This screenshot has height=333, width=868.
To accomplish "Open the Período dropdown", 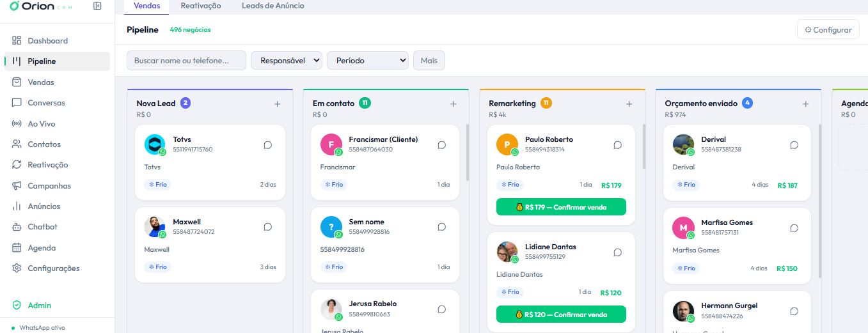I will coord(368,61).
